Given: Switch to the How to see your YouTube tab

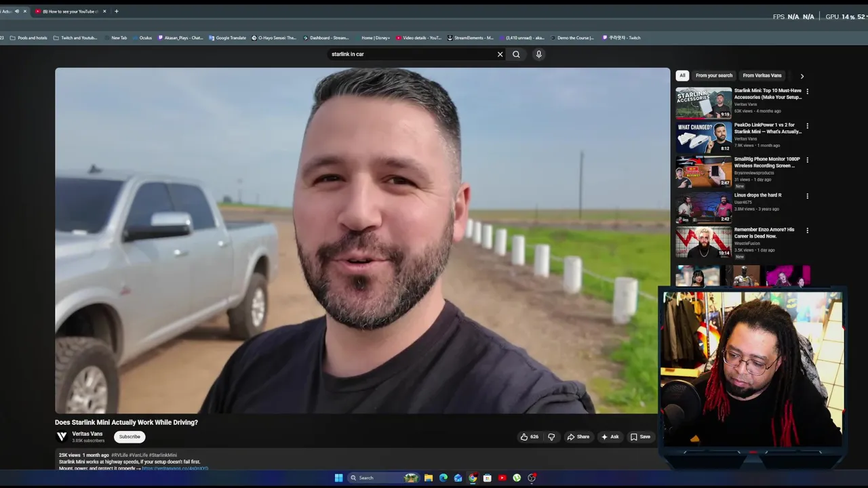Looking at the screenshot, I should tap(66, 12).
